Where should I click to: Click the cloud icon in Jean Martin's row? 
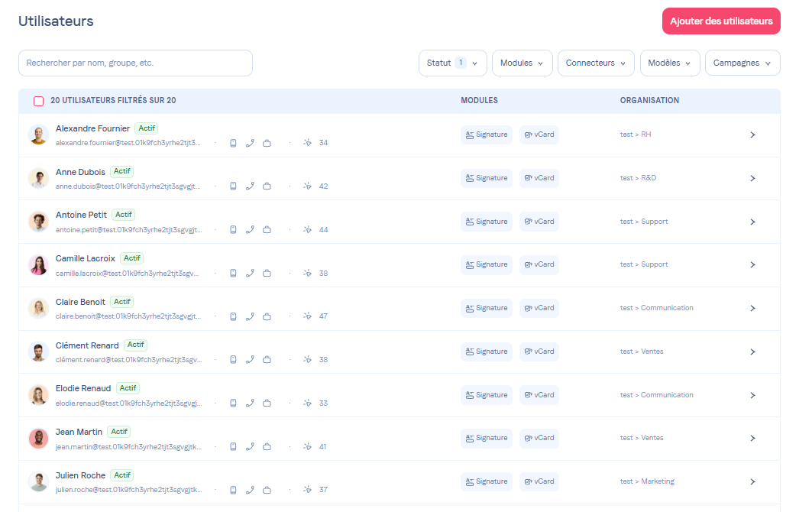coord(267,447)
